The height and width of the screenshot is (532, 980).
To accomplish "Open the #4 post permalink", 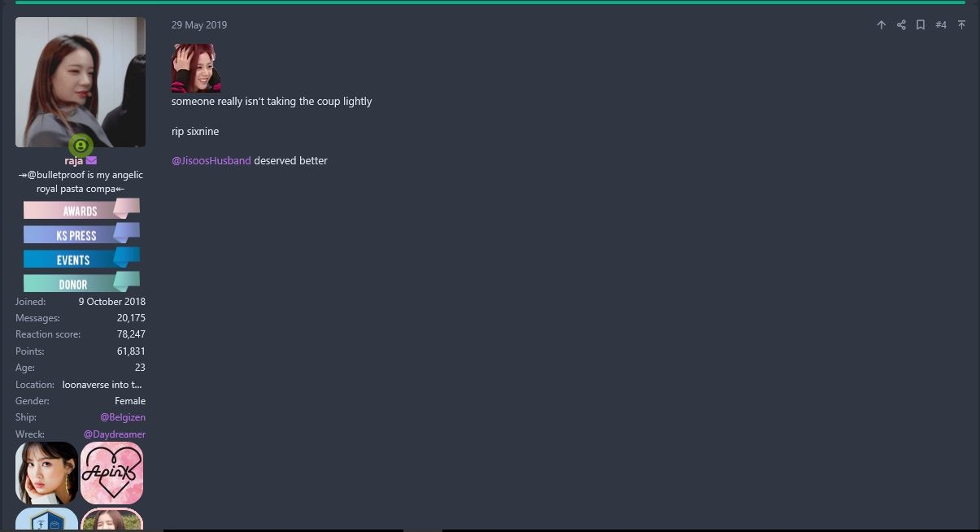I will click(x=941, y=25).
